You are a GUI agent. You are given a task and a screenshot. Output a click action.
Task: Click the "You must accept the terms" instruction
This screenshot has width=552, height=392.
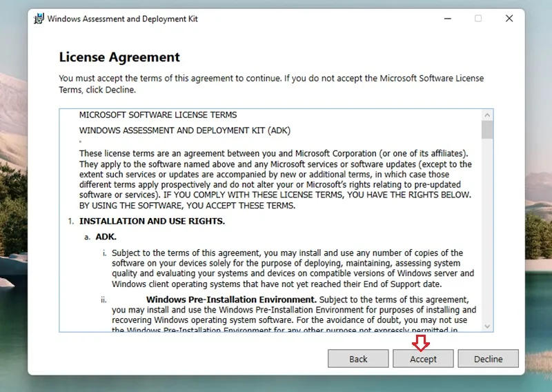(x=271, y=84)
